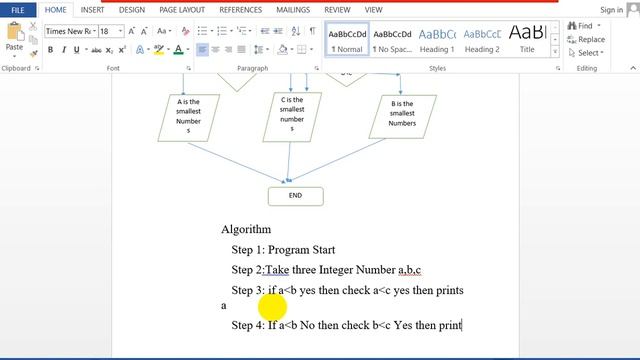Switch to PAGE LAYOUT tab
Image resolution: width=640 pixels, height=360 pixels.
[x=182, y=10]
